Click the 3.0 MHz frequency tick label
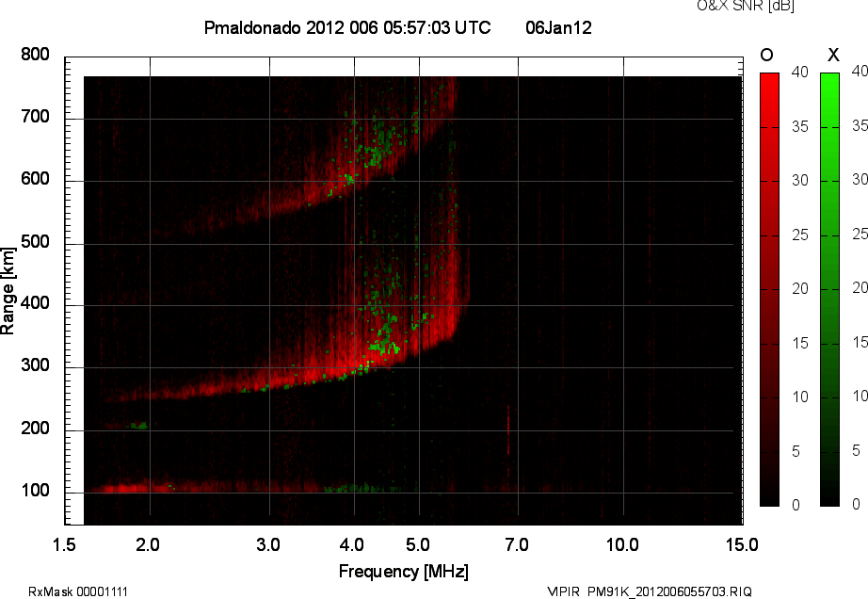This screenshot has height=599, width=868. point(268,545)
